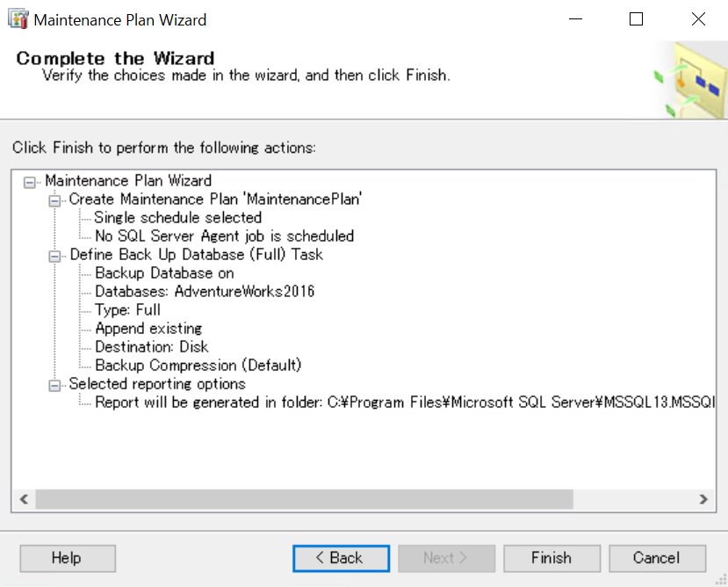Screen dimensions: 728x587
Task: Select 'Append existing' row
Action: point(148,329)
